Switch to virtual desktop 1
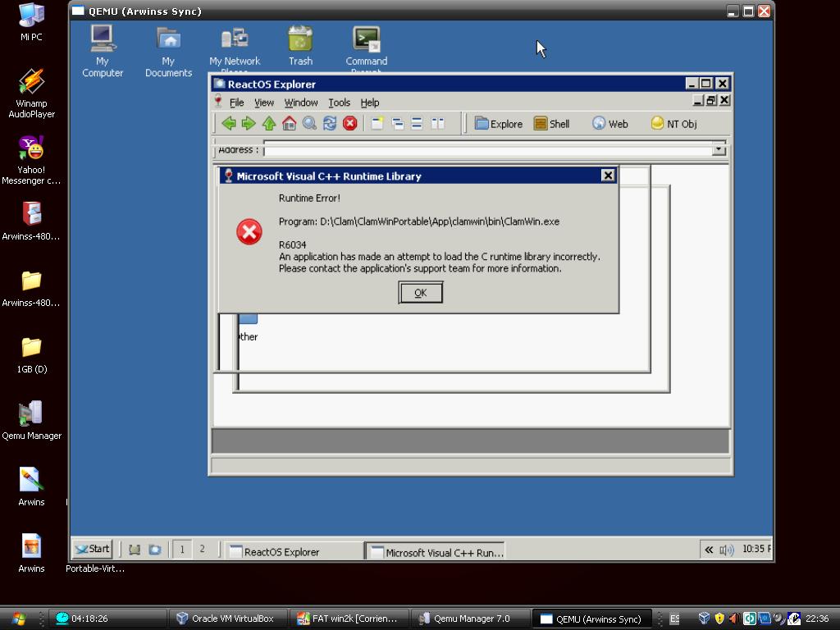Screen dimensions: 840x630 [182, 550]
